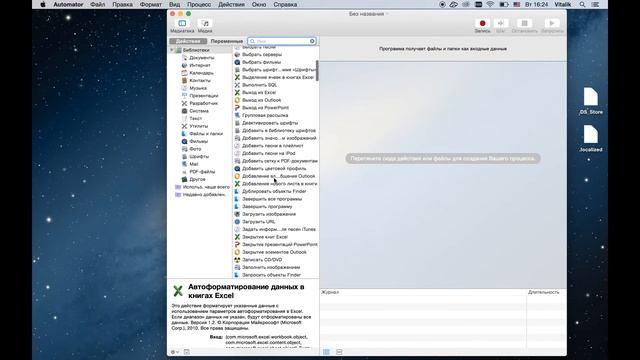The width and height of the screenshot is (640, 360).
Task: Select the Музыка category
Action: (x=198, y=88)
